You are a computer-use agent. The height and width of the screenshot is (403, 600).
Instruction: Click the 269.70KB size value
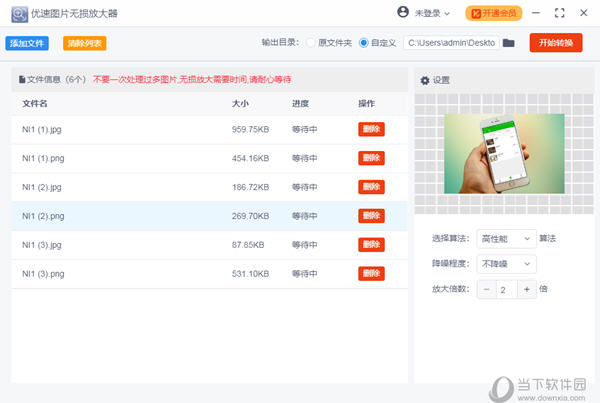coord(250,216)
